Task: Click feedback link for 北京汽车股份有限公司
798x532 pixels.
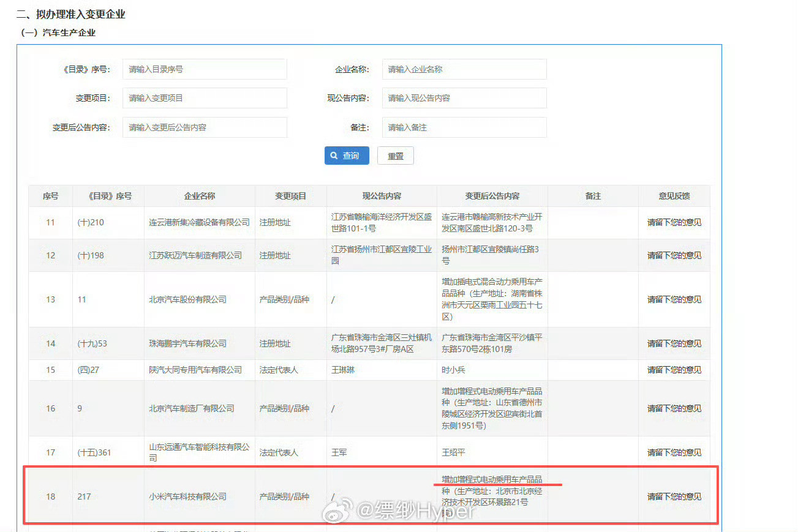Action: (x=674, y=299)
